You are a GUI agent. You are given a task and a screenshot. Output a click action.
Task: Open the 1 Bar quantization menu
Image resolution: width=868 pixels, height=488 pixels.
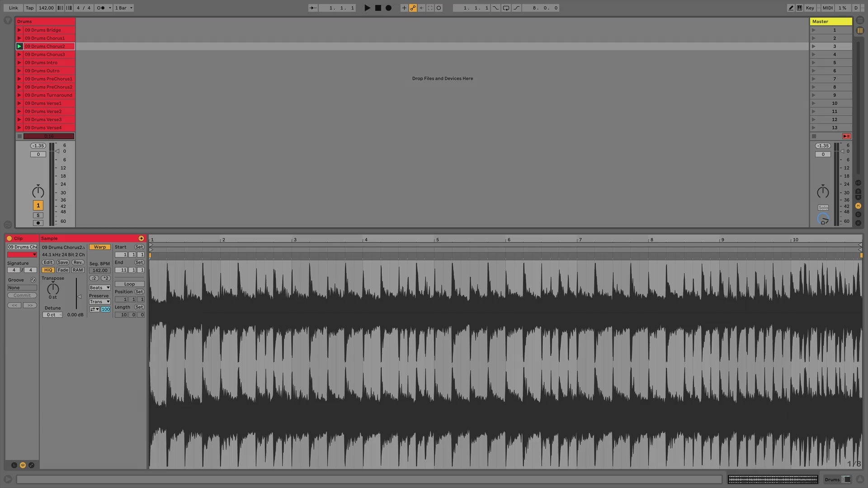click(123, 8)
